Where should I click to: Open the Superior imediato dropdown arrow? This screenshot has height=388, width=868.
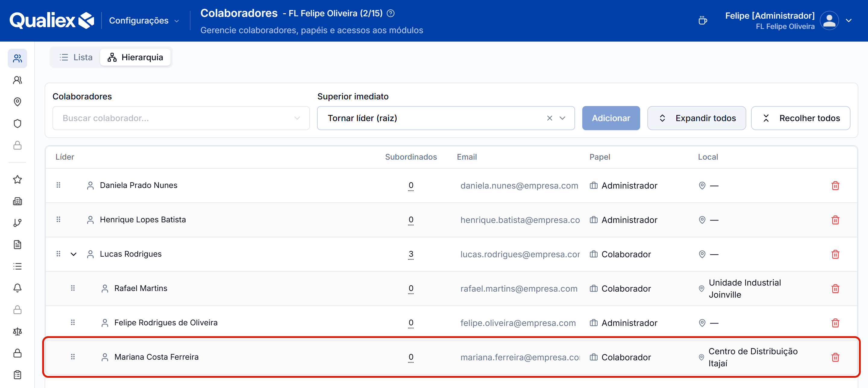(562, 118)
